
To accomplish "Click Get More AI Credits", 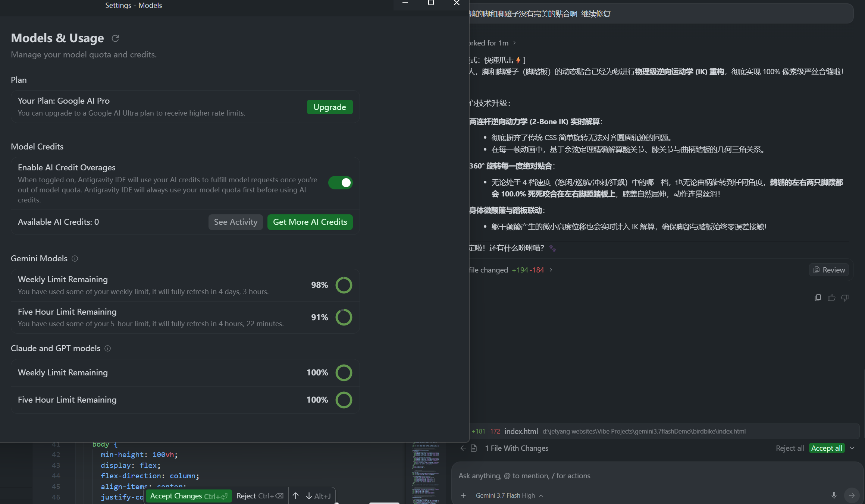I will pyautogui.click(x=310, y=222).
